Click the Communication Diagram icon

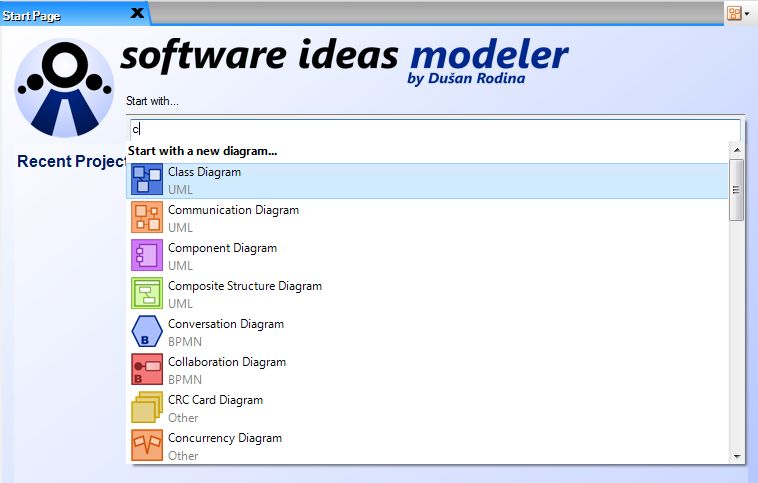147,217
